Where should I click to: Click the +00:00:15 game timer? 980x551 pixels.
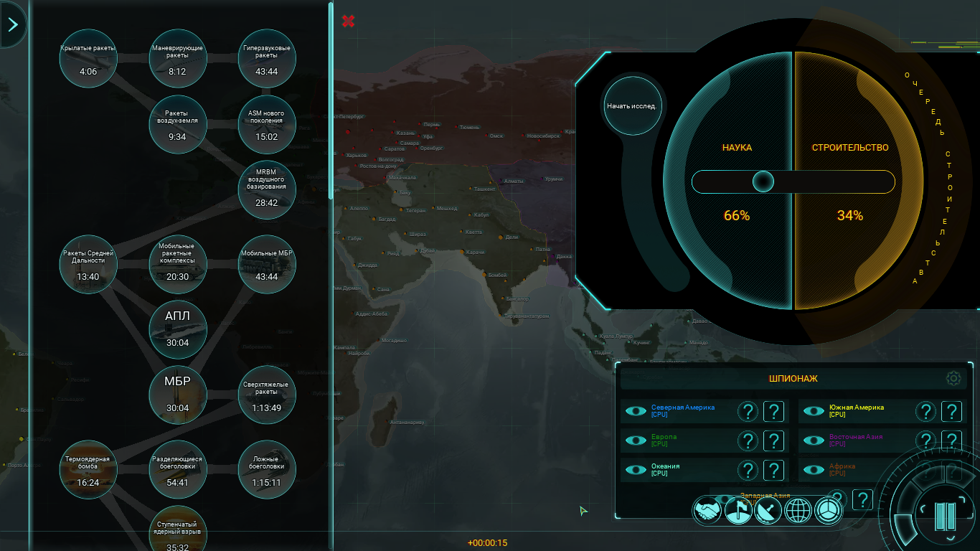(x=487, y=543)
